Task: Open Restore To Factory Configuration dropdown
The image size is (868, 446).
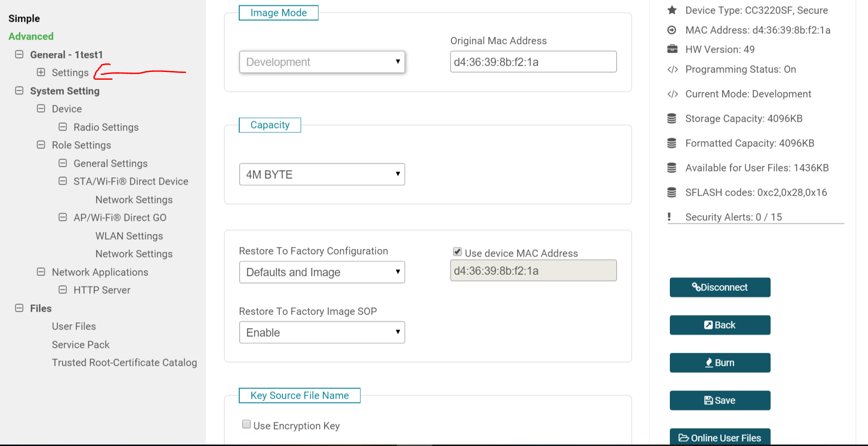Action: 322,272
